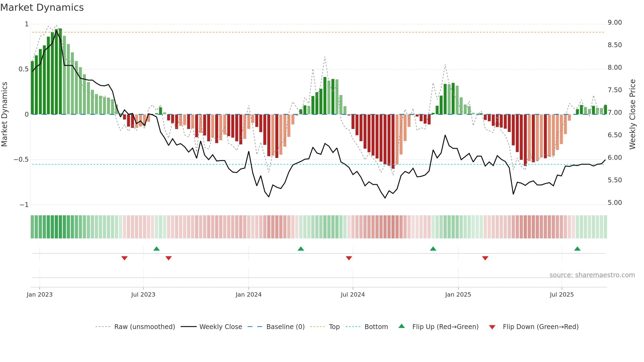The image size is (644, 362).
Task: Toggle Flip Down (Green→Red) legend entry
Action: point(533,327)
